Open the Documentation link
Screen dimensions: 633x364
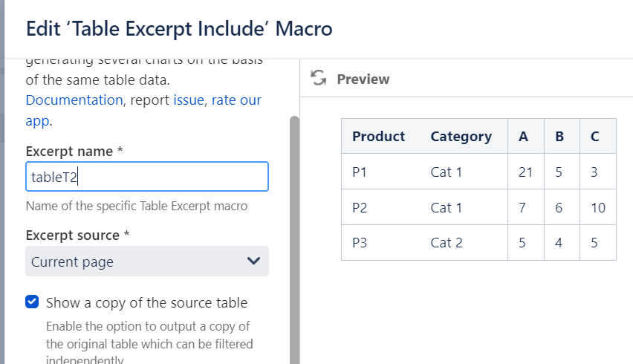[74, 100]
